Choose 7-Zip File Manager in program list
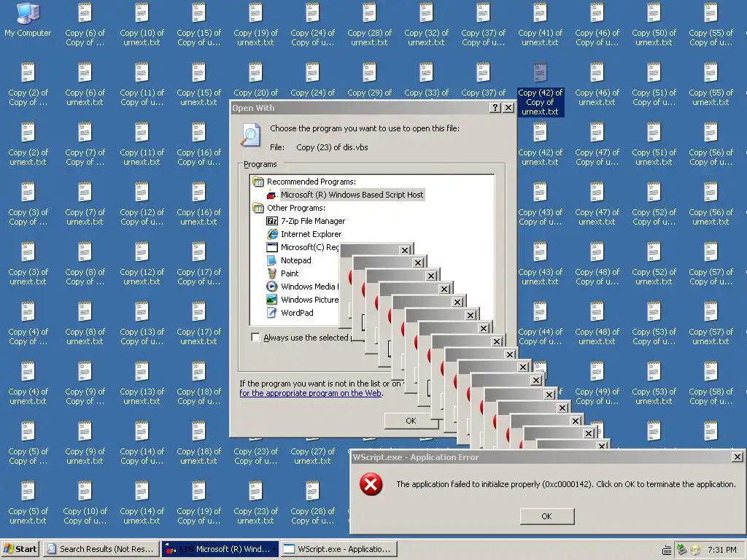Screen dimensions: 747x560 click(306, 221)
